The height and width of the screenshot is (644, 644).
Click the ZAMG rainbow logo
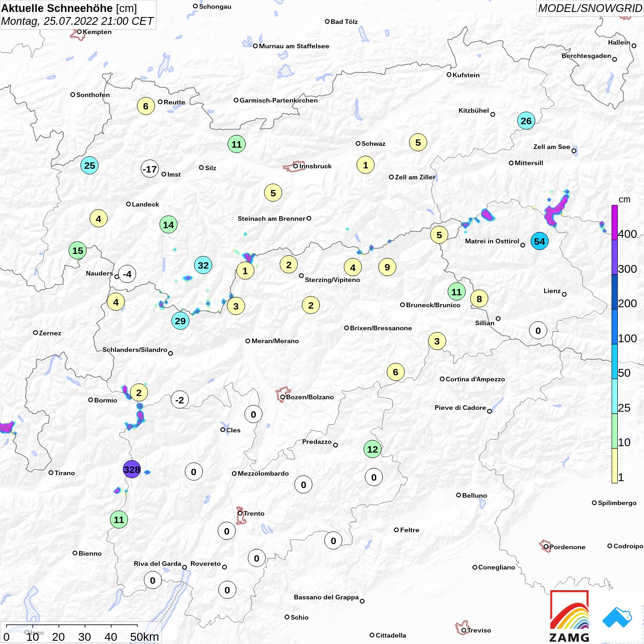point(569,616)
